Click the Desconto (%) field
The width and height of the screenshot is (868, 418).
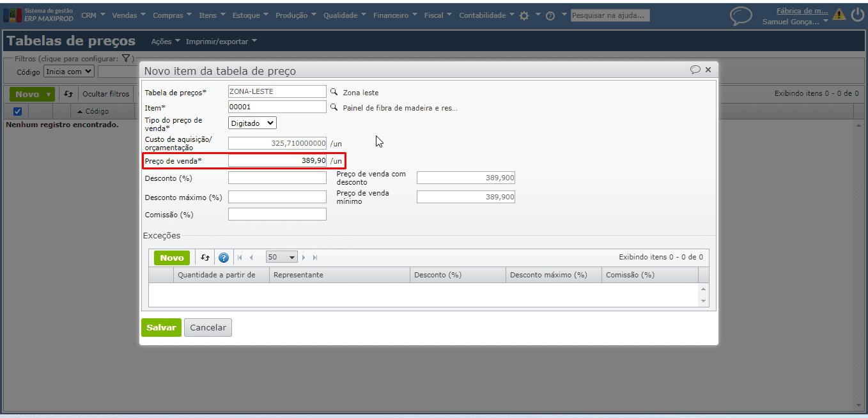[x=277, y=178]
